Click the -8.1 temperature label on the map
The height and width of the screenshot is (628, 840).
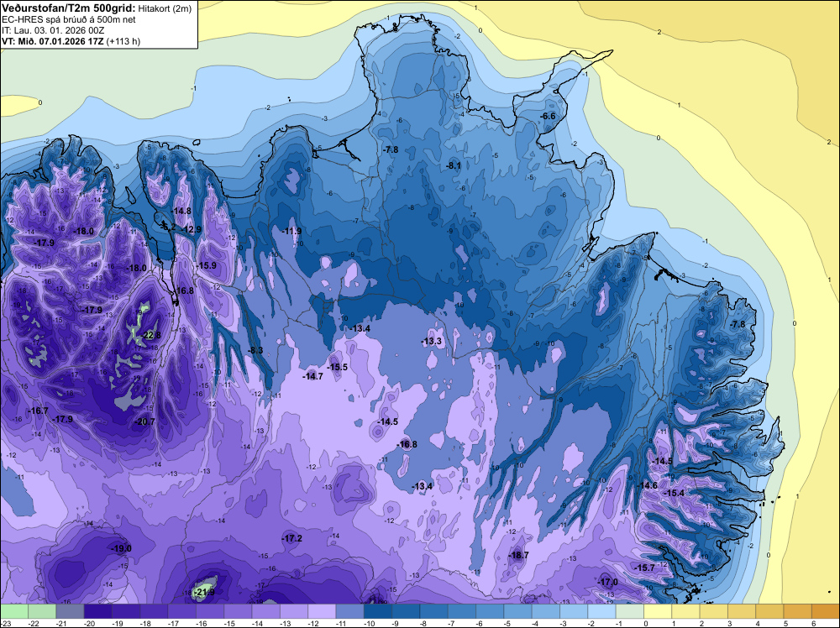454,166
